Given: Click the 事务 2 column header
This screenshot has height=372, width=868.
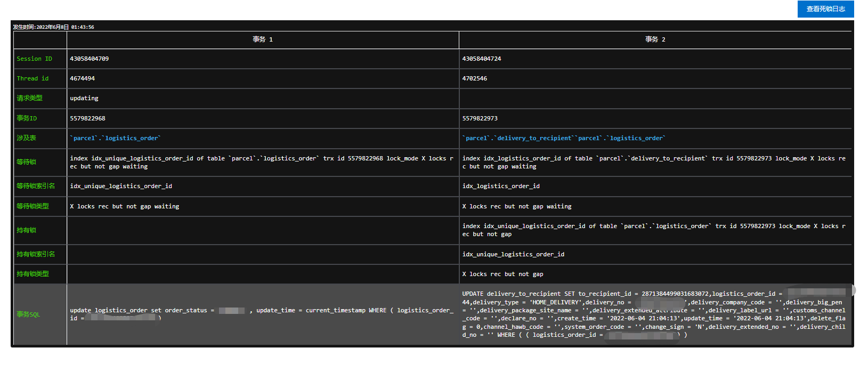Looking at the screenshot, I should coord(655,39).
